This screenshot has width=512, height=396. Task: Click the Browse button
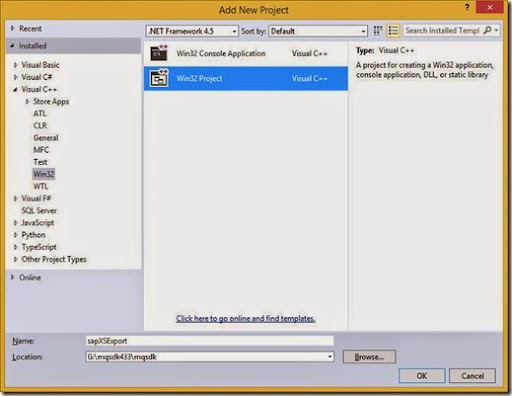point(369,357)
